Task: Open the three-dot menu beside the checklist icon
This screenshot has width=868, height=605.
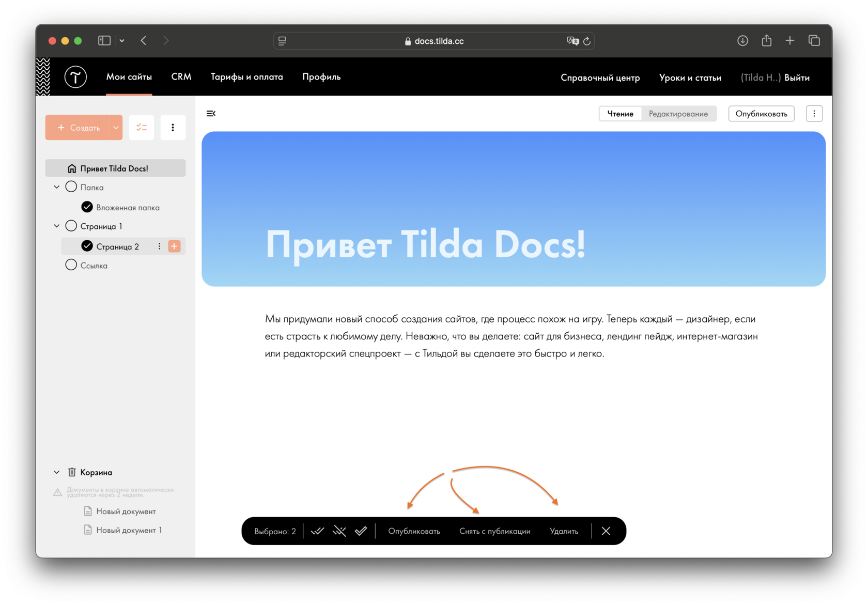Action: pos(173,127)
